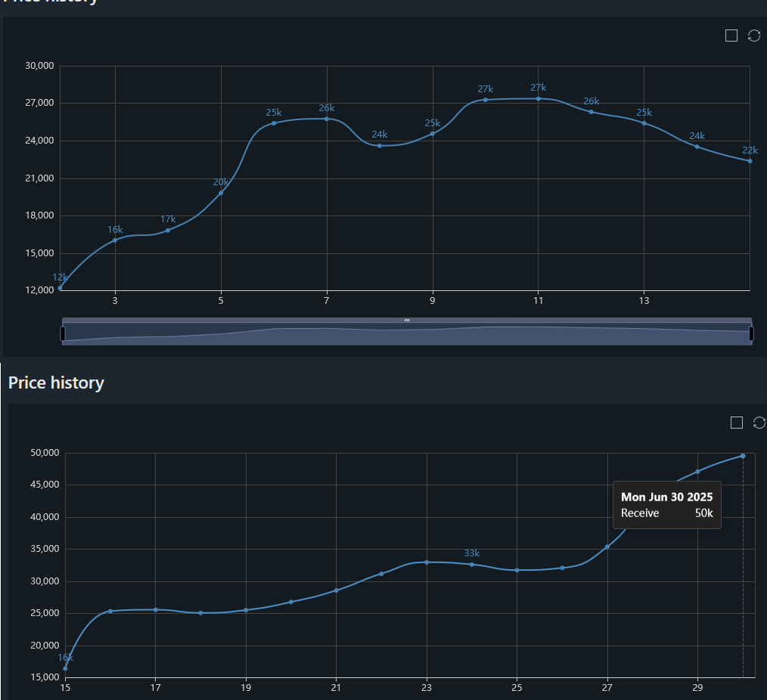Select the 20k data point above day 5
Viewport: 767px width, 700px height.
221,193
